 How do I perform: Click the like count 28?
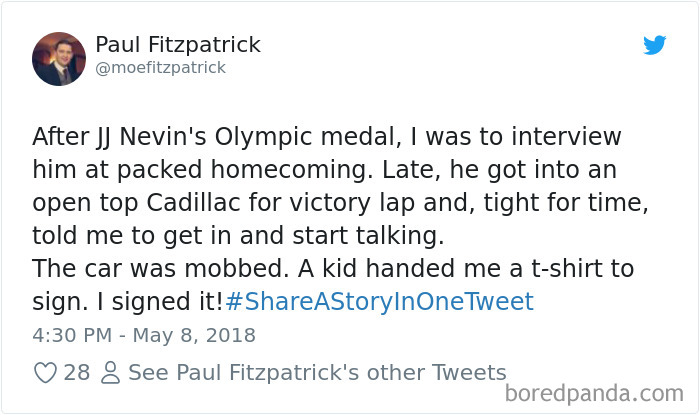77,373
